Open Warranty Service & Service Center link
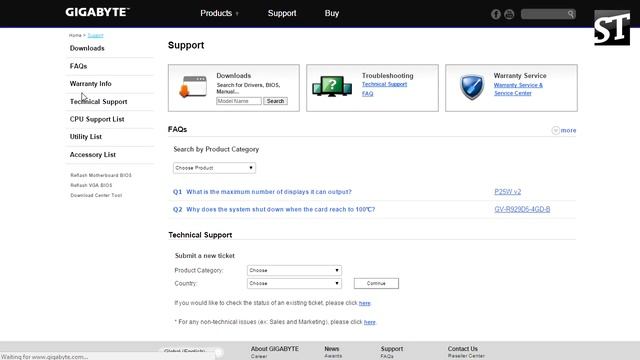 pos(518,89)
